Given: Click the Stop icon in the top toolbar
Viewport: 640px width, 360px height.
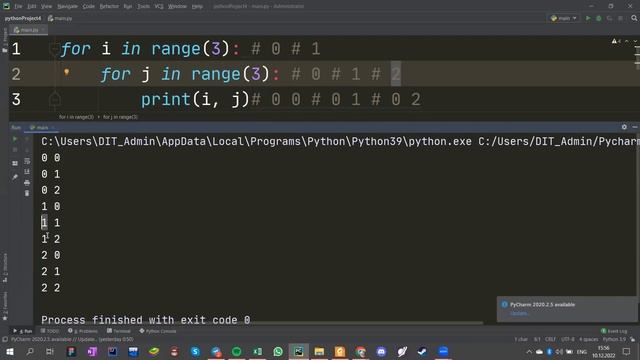Looking at the screenshot, I should pos(620,18).
